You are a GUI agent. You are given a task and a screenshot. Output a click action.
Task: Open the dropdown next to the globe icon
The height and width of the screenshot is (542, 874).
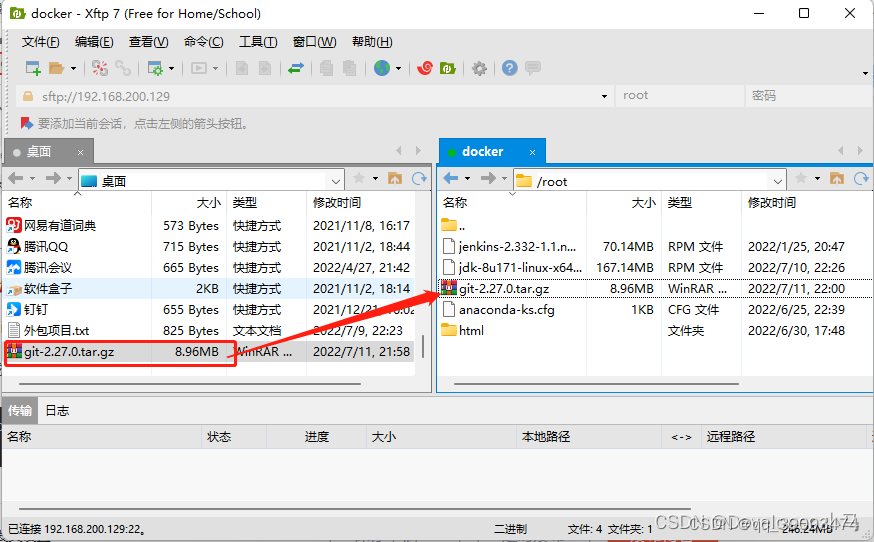tap(399, 69)
